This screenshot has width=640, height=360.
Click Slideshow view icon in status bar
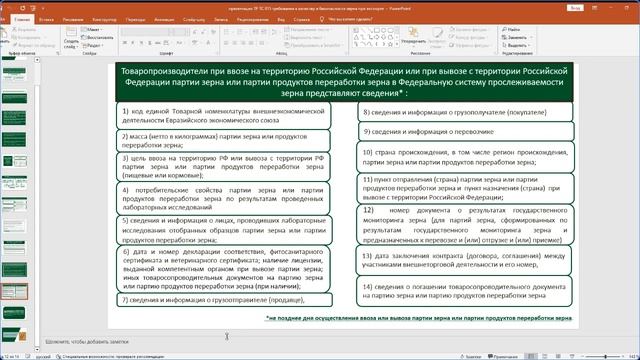[572, 356]
